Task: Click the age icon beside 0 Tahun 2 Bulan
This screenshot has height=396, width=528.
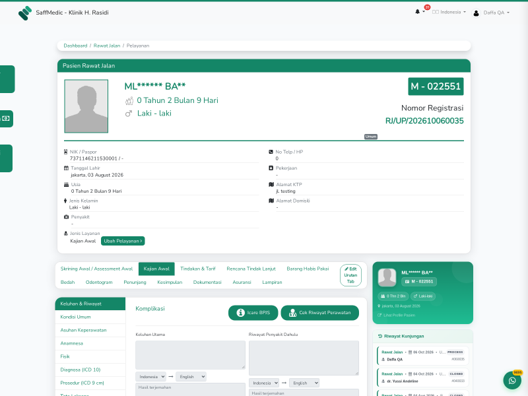Action: tap(129, 101)
